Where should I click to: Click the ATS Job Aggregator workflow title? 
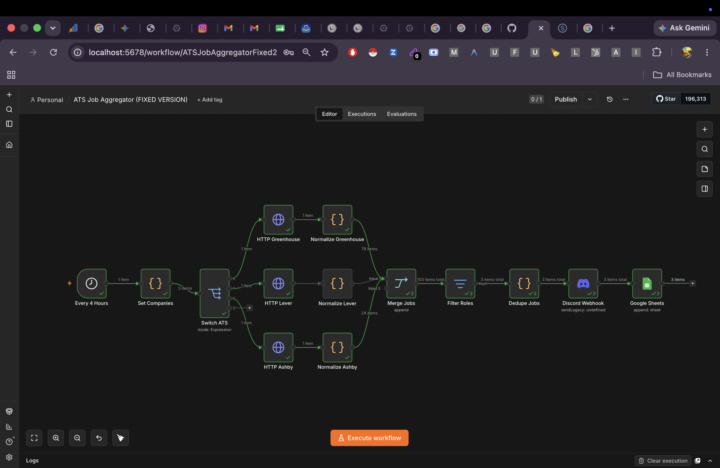(x=130, y=99)
